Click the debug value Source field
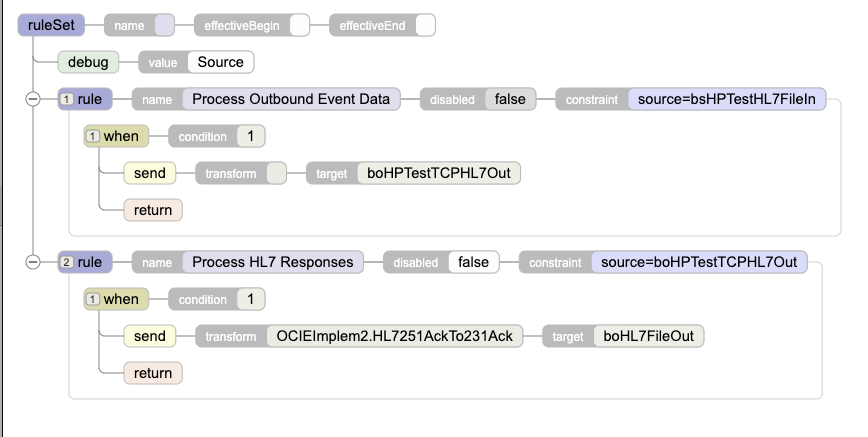Viewport: 868px width, 437px height. [x=220, y=62]
